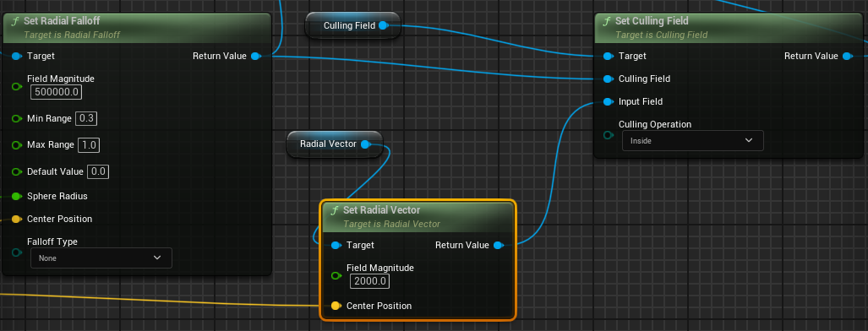
Task: Click the Return Value pin on Set Radial Vector
Action: tap(498, 245)
